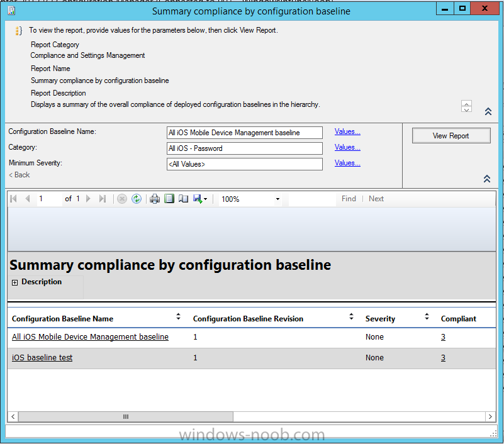This screenshot has width=504, height=444.
Task: Open Values link for Category
Action: click(x=347, y=147)
